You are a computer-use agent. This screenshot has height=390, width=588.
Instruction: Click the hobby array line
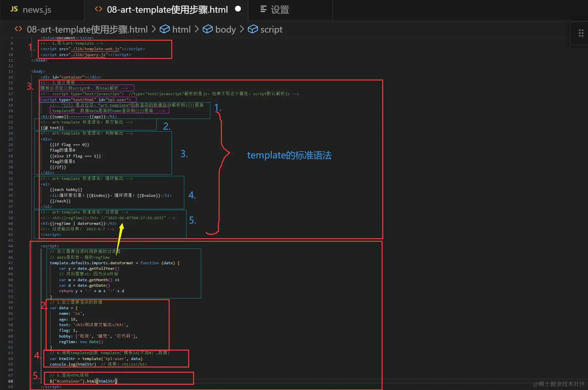click(x=98, y=336)
